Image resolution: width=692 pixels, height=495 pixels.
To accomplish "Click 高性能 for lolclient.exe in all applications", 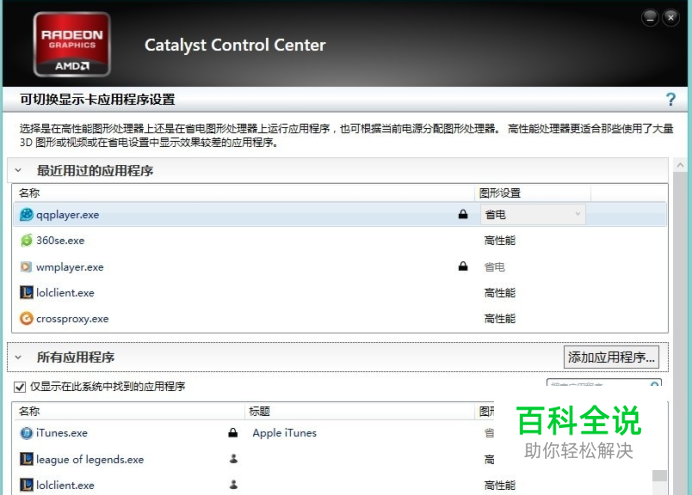I will [x=500, y=485].
